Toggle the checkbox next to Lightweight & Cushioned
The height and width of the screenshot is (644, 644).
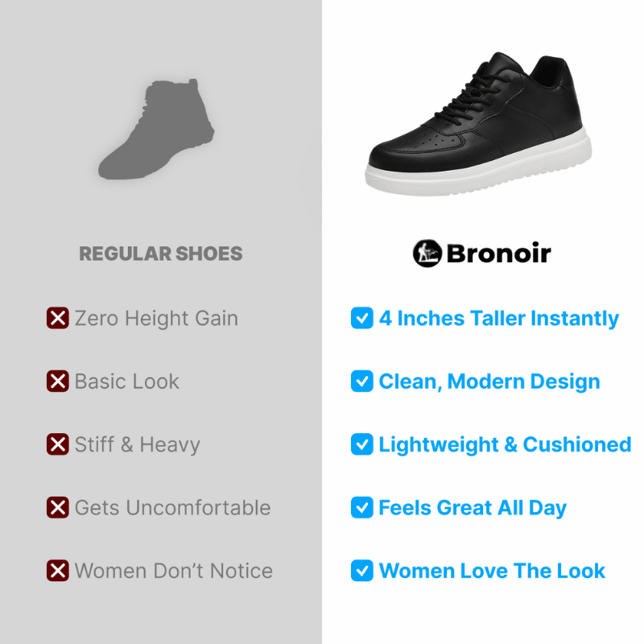click(x=361, y=444)
